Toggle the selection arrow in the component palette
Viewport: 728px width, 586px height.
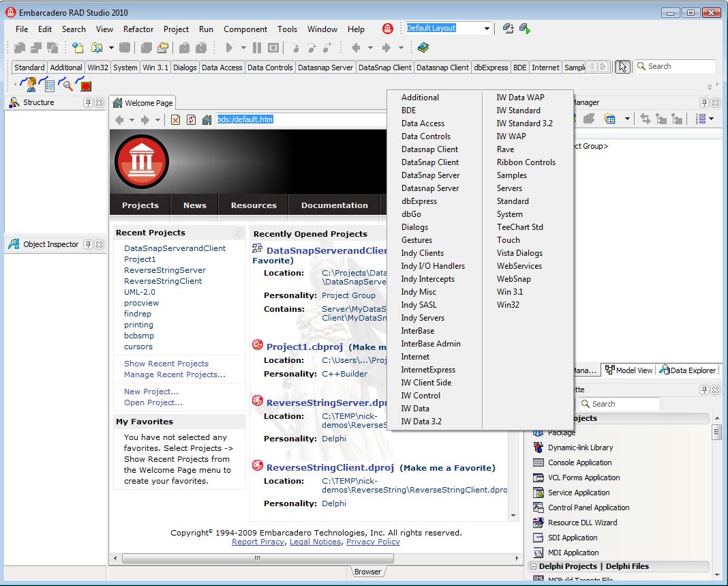click(622, 67)
